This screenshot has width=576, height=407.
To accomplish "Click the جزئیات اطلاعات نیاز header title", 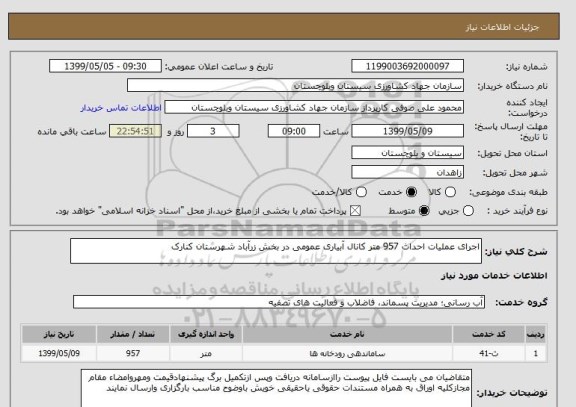I will [502, 28].
